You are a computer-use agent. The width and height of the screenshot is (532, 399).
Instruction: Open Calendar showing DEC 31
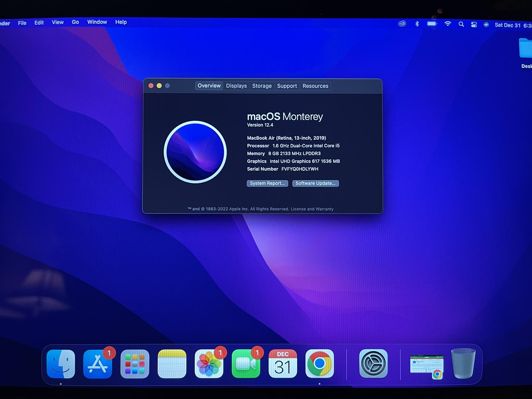pos(283,364)
